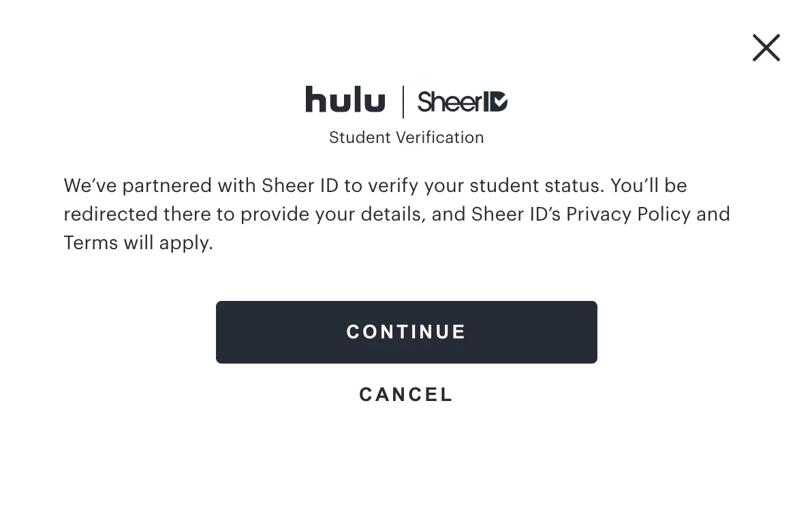This screenshot has height=512, width=812.
Task: Click the dark CONTINUE button background
Action: click(406, 332)
